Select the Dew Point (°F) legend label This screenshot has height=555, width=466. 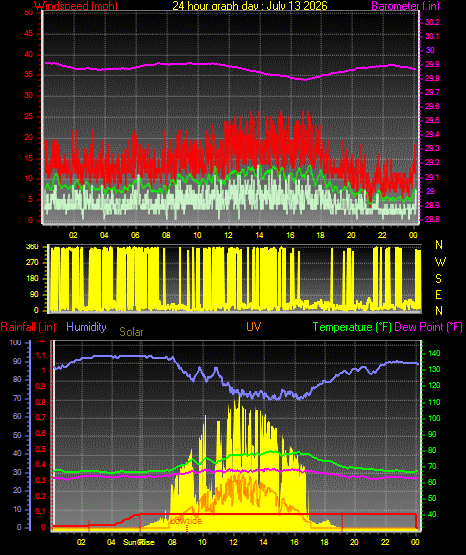click(x=428, y=327)
